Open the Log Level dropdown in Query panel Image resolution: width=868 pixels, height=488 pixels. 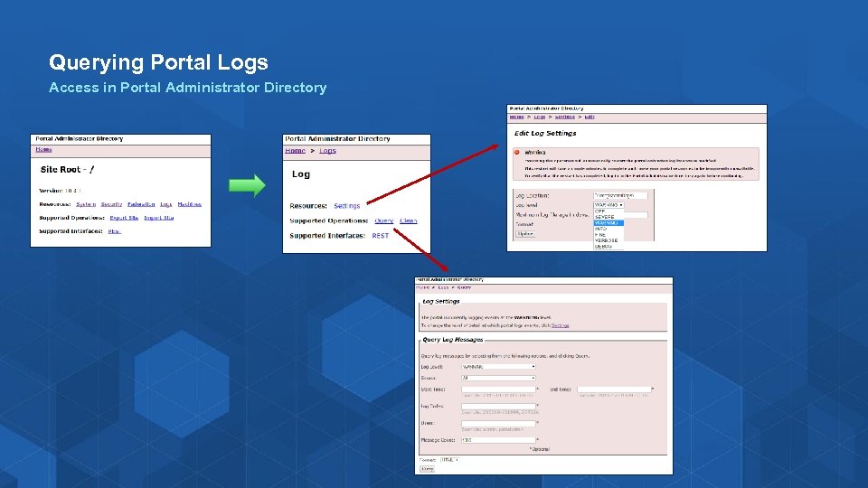499,366
